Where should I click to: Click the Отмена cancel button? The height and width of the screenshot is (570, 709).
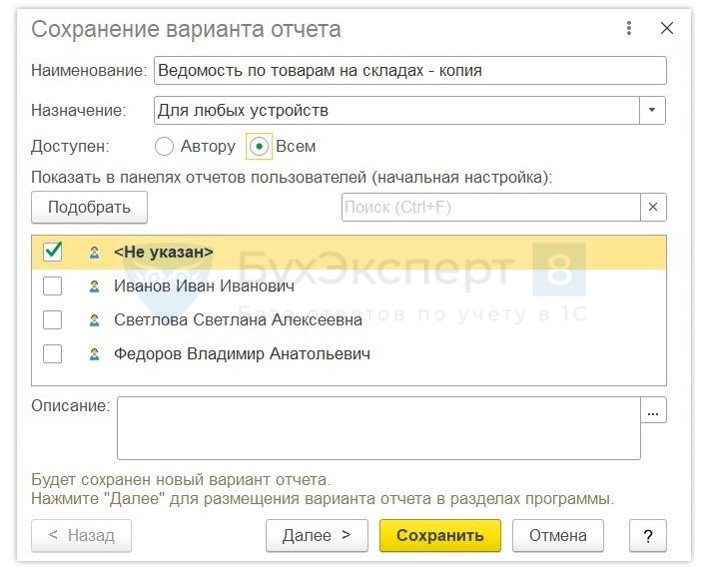[558, 536]
